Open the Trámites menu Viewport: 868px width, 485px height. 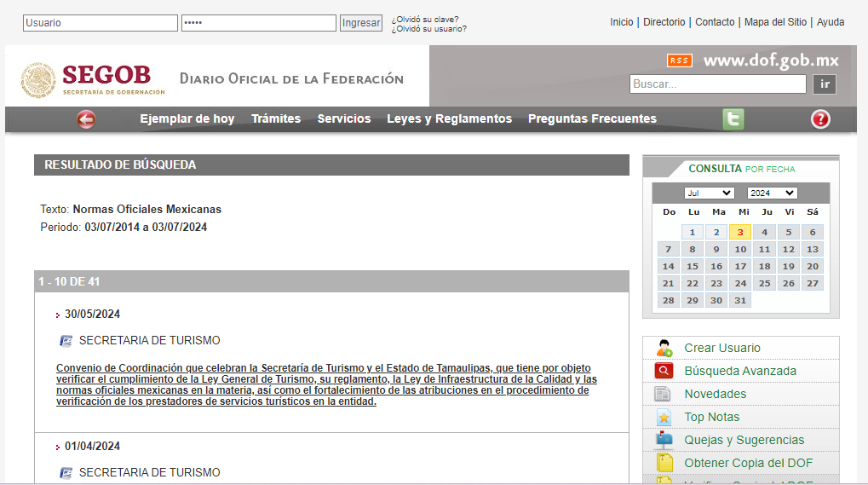(276, 118)
